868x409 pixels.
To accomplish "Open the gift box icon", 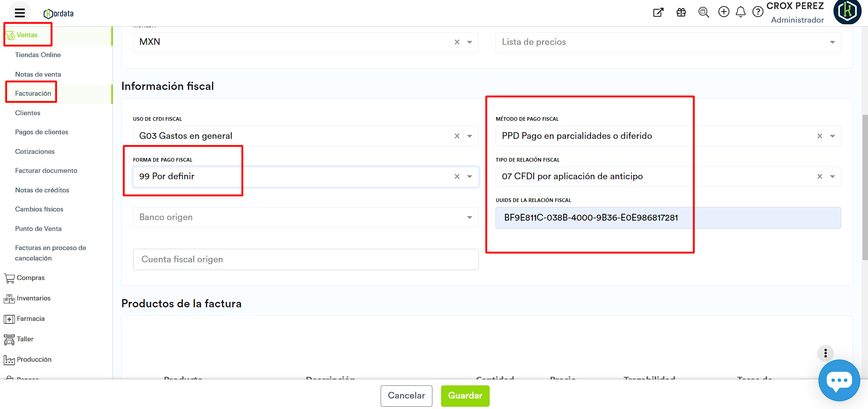I will 681,12.
